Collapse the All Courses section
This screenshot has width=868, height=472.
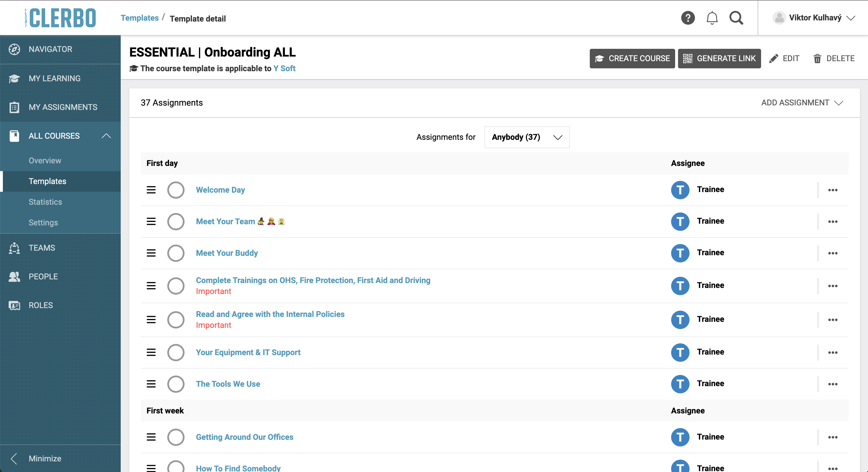pos(106,136)
